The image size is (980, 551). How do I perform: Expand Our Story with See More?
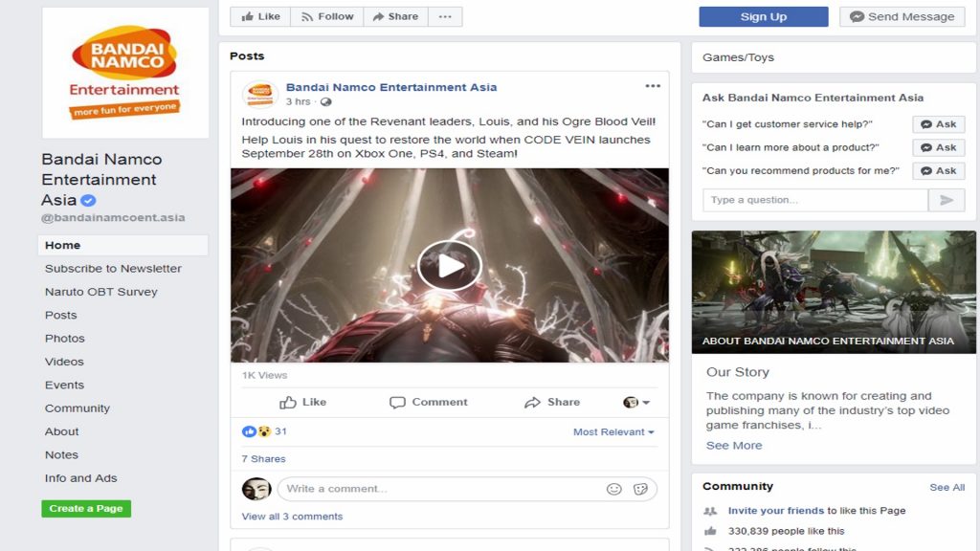coord(734,446)
